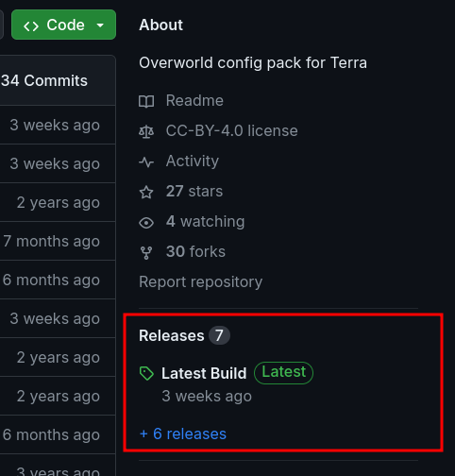Click the green tag icon beside Latest Build
455x476 pixels.
[146, 373]
